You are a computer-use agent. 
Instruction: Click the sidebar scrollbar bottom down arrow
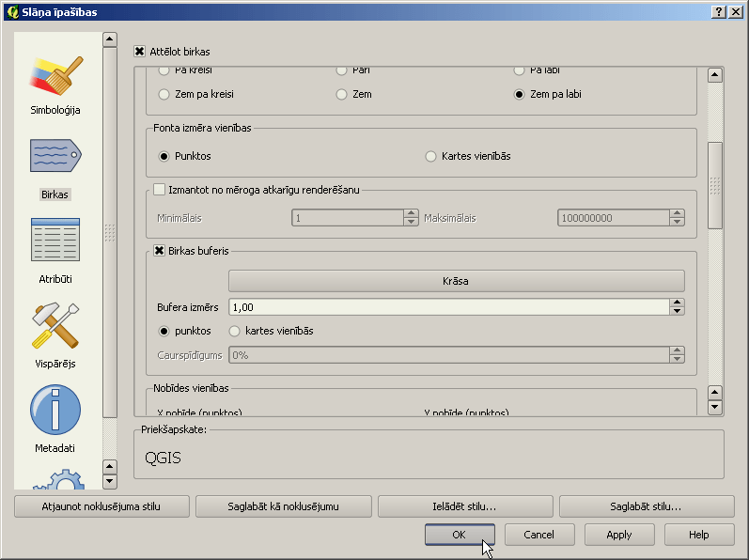(x=110, y=481)
